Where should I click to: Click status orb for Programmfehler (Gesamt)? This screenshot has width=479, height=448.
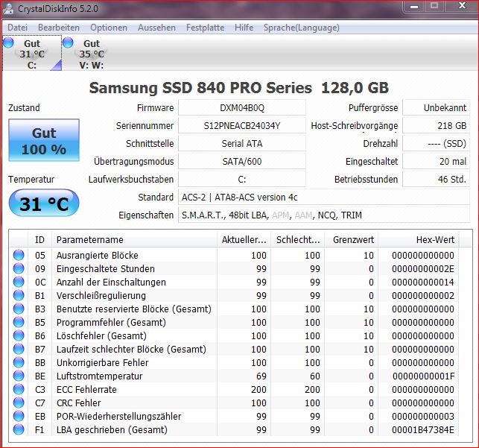tap(19, 322)
